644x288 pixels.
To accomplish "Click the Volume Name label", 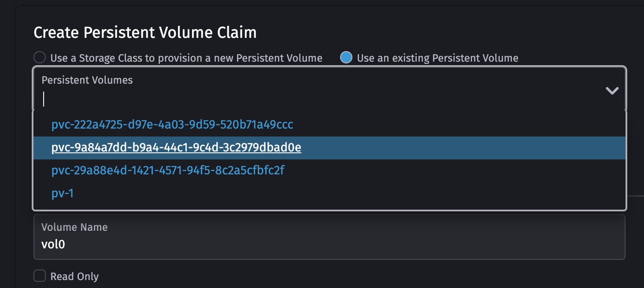I will (74, 227).
